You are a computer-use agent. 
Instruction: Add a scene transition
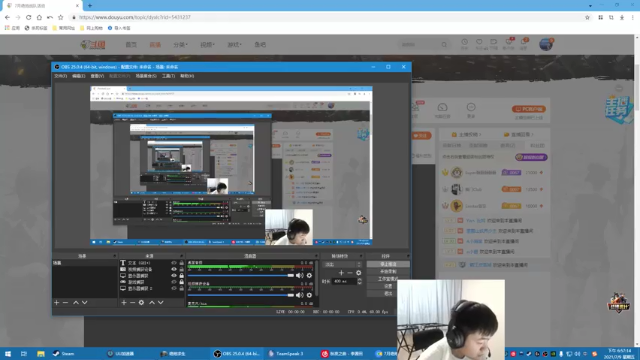click(341, 273)
